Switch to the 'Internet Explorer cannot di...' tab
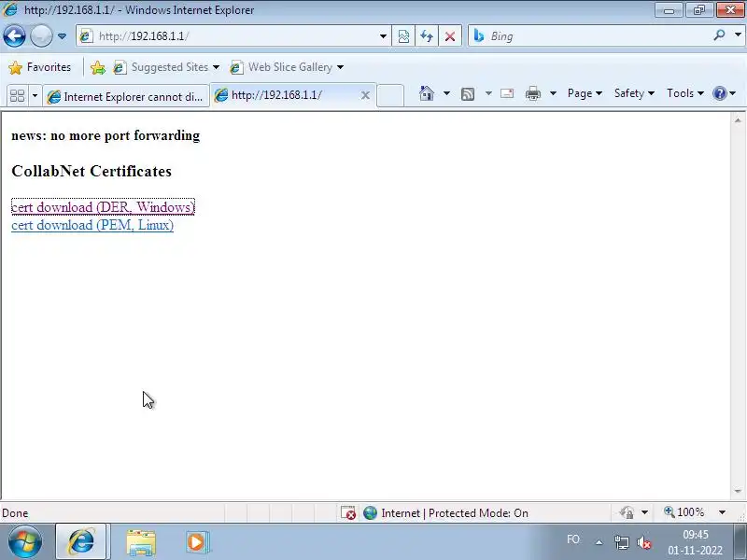The height and width of the screenshot is (560, 747). coord(126,97)
